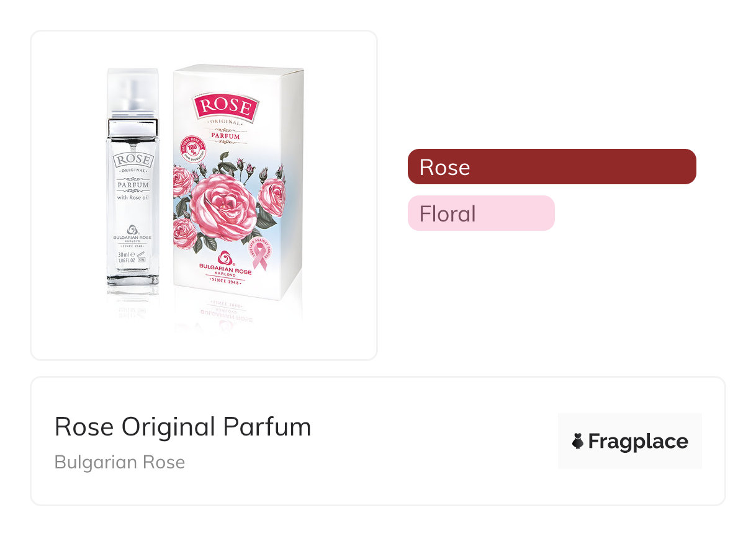The image size is (756, 536).
Task: Click the Fragplace wordmark text
Action: pos(638,442)
